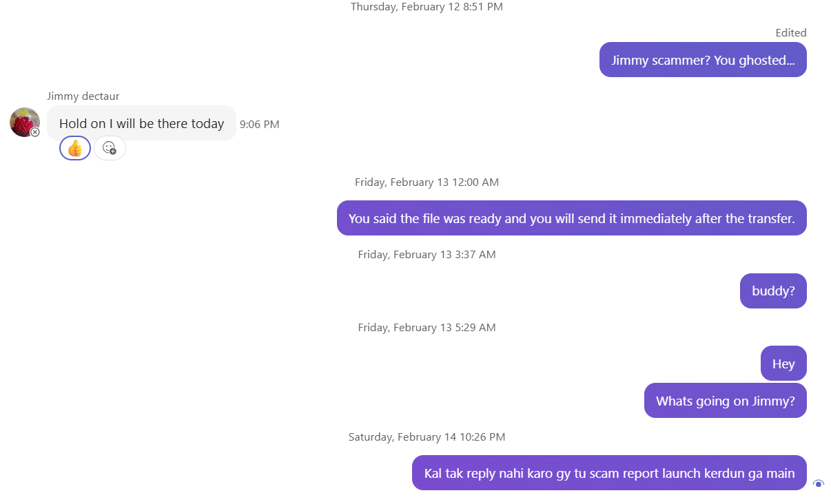Click the status badge on Jimmy's avatar
The height and width of the screenshot is (504, 831).
point(35,132)
